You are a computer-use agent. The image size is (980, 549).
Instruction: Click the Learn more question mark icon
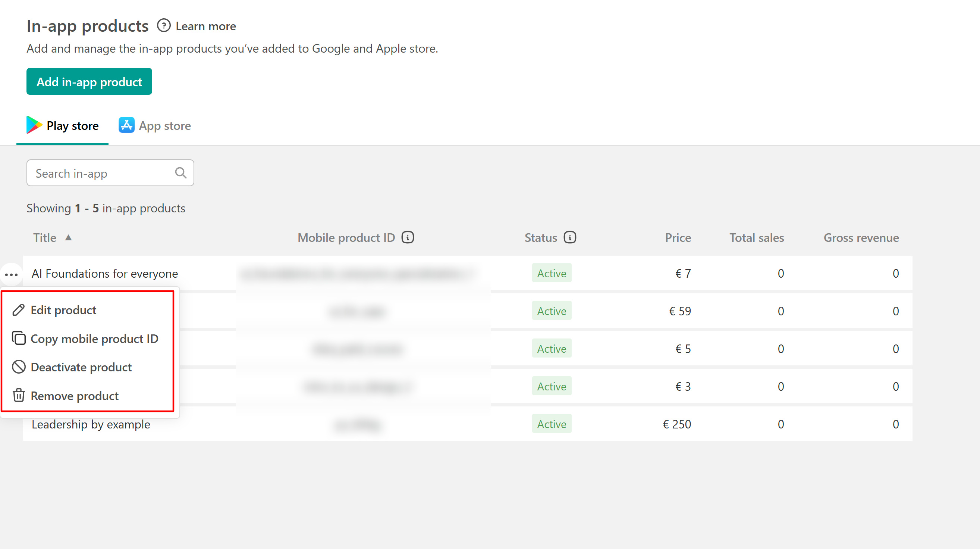click(164, 26)
